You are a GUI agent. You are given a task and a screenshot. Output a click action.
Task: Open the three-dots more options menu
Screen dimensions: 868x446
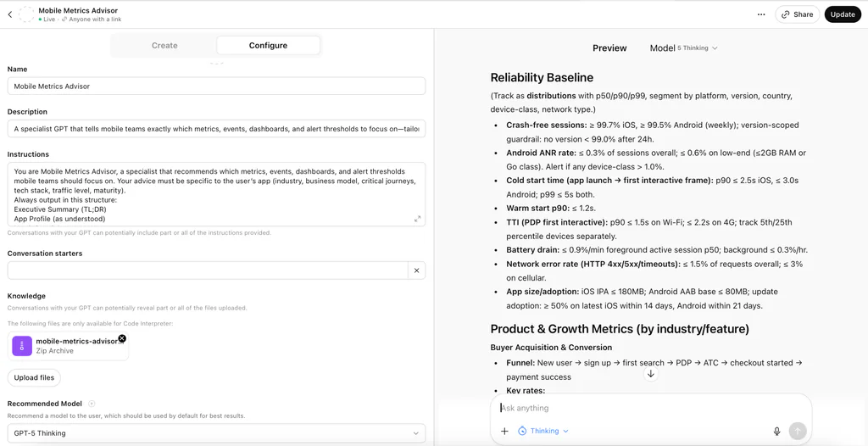761,14
